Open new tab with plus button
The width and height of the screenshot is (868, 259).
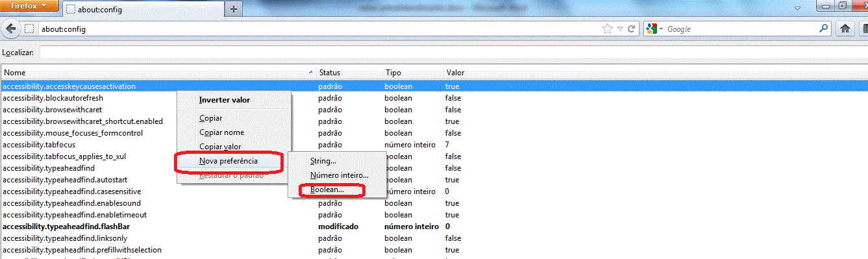233,9
